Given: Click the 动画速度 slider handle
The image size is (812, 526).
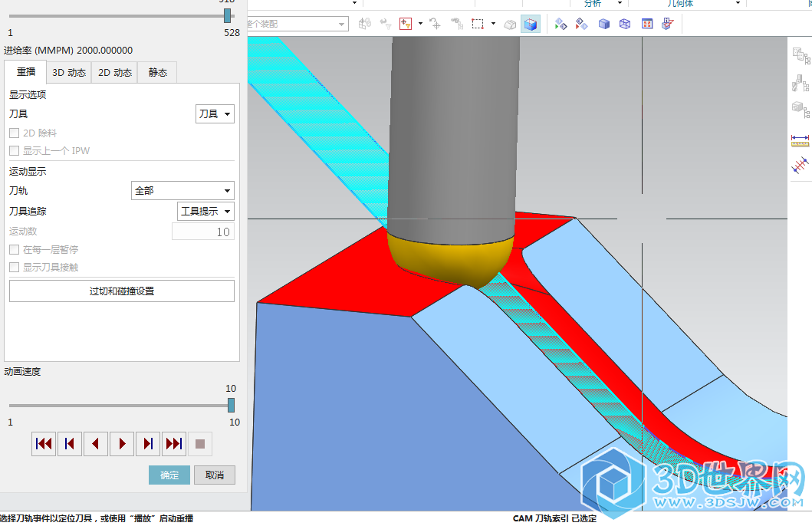Looking at the screenshot, I should [x=231, y=405].
